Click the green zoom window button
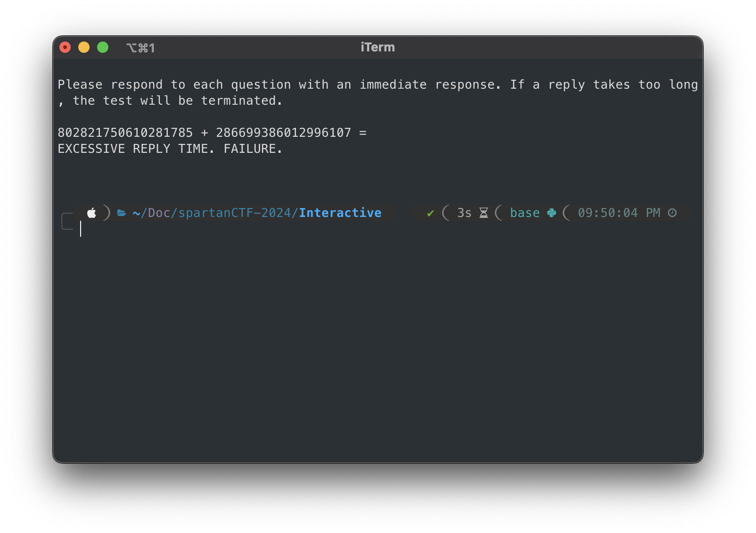The height and width of the screenshot is (533, 756). pos(103,47)
